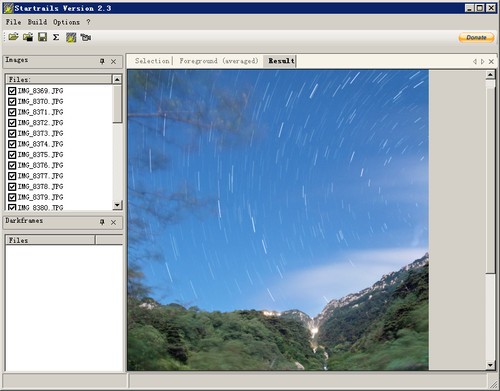Close the Images panel
This screenshot has width=500, height=391.
(113, 61)
